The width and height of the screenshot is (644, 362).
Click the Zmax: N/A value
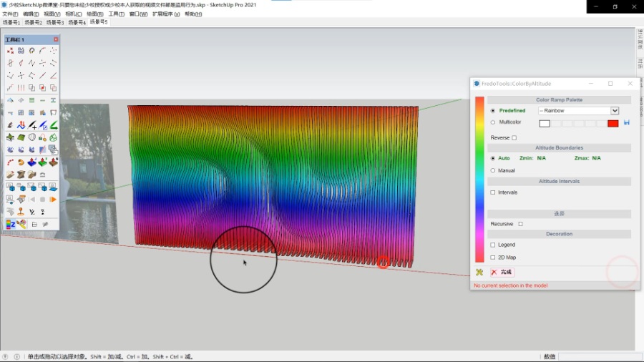pos(596,158)
